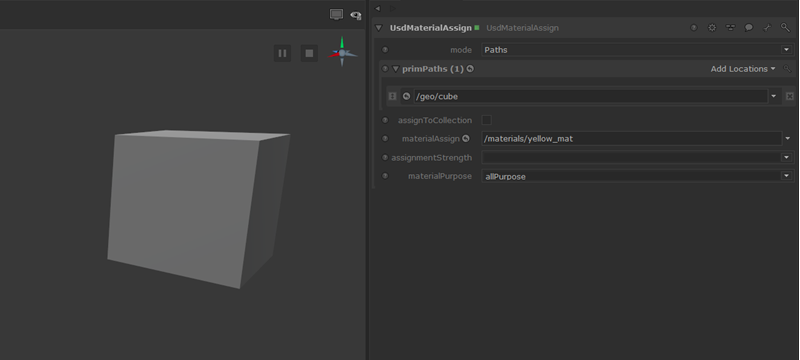Click help icon beside primPaths
Viewport: 800px width, 360px height.
[385, 68]
